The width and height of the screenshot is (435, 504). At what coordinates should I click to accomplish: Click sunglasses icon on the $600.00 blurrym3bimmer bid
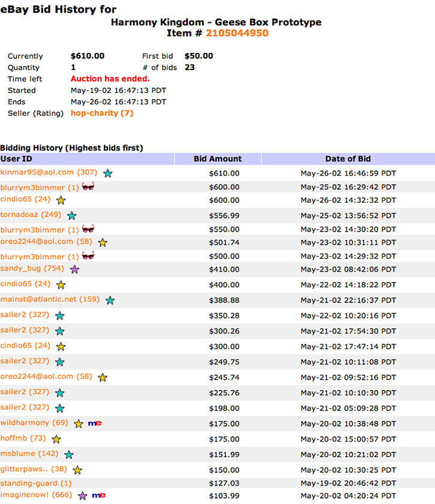(88, 187)
